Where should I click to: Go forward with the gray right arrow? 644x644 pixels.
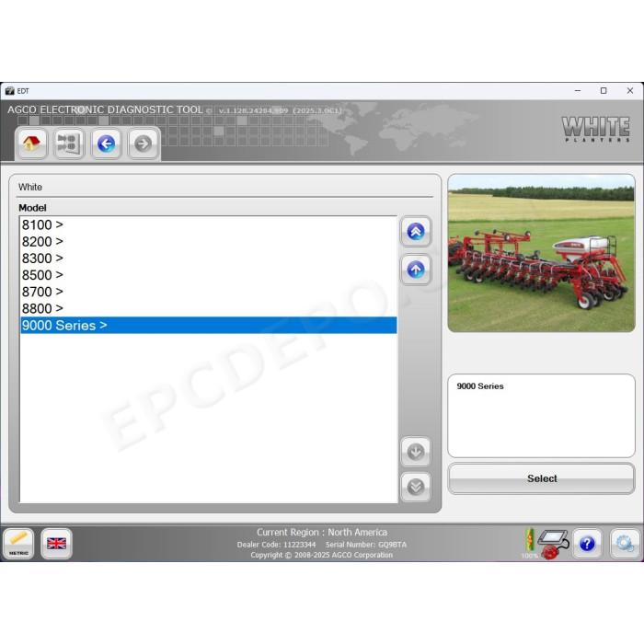click(143, 144)
